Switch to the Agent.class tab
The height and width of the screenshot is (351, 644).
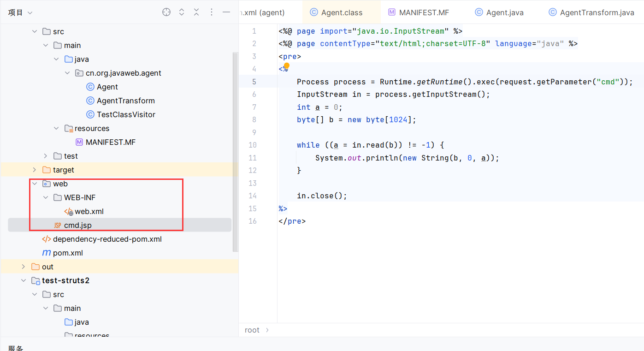pos(342,12)
